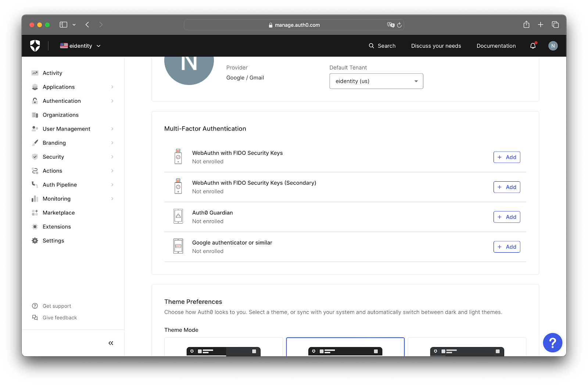588x385 pixels.
Task: Open the blue help question-mark bubble
Action: click(553, 343)
